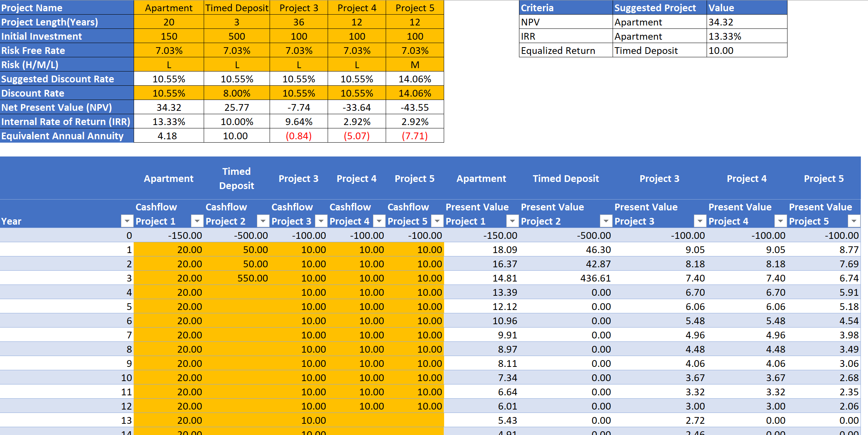Image resolution: width=868 pixels, height=435 pixels.
Task: Expand Cashflow Project 4 filter dropdown
Action: (x=379, y=221)
